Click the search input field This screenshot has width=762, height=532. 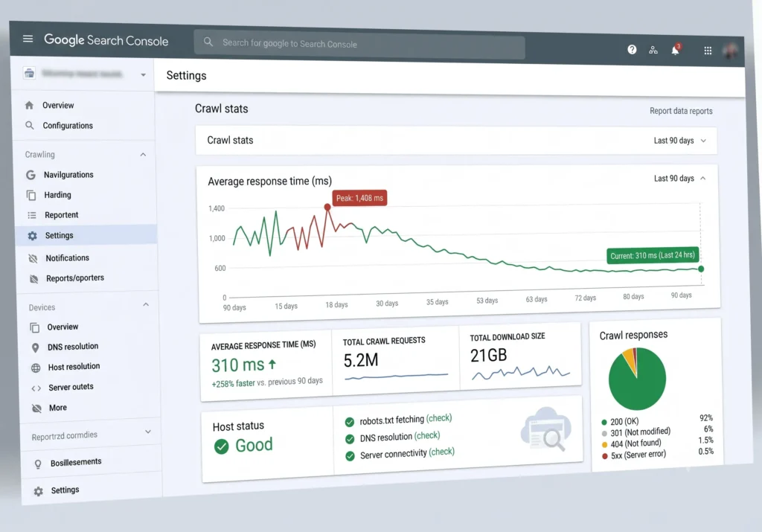coord(359,45)
